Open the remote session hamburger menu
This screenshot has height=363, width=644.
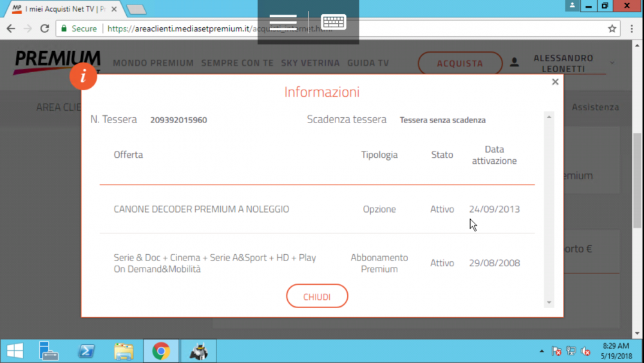283,21
